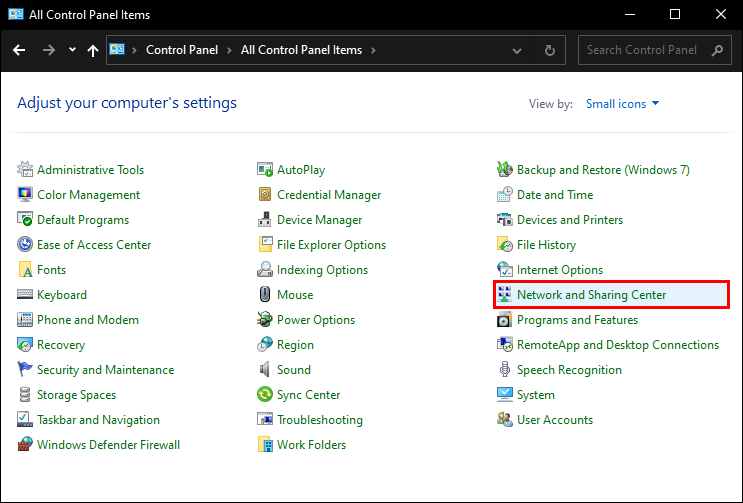Click the Color Management monitor icon
Screen dimensions: 743x503
point(25,194)
